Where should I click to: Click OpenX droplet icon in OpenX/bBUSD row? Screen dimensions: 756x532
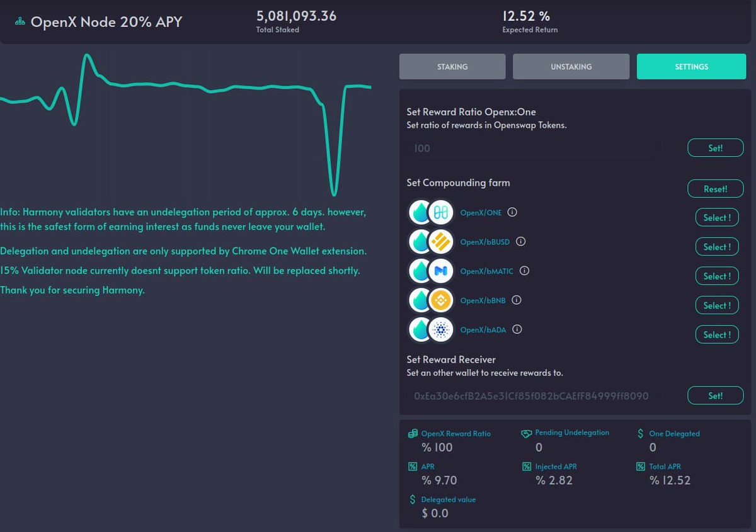(x=419, y=242)
